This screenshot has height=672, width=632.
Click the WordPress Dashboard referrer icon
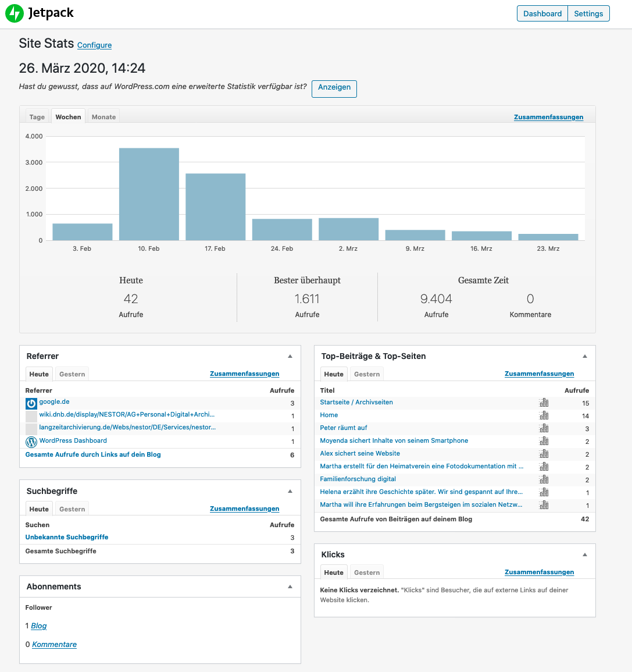point(31,442)
